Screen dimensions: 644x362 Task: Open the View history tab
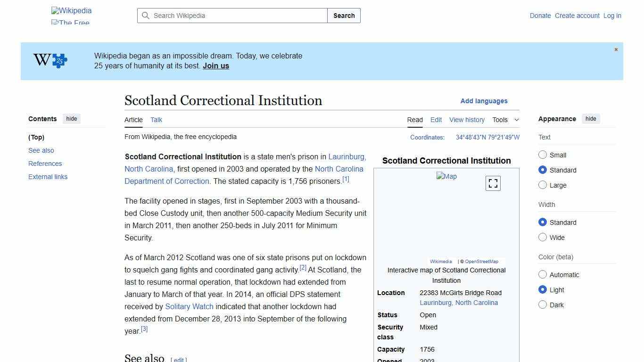pyautogui.click(x=467, y=120)
